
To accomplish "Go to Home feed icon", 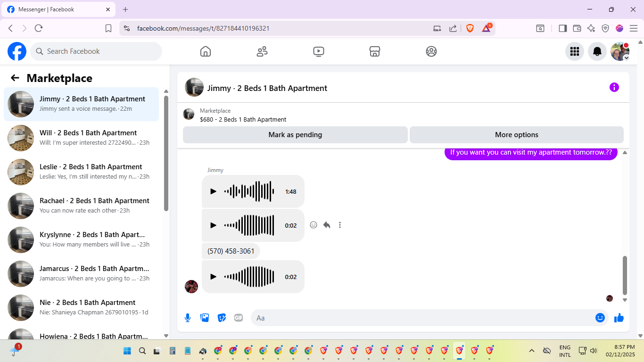I will pos(206,51).
